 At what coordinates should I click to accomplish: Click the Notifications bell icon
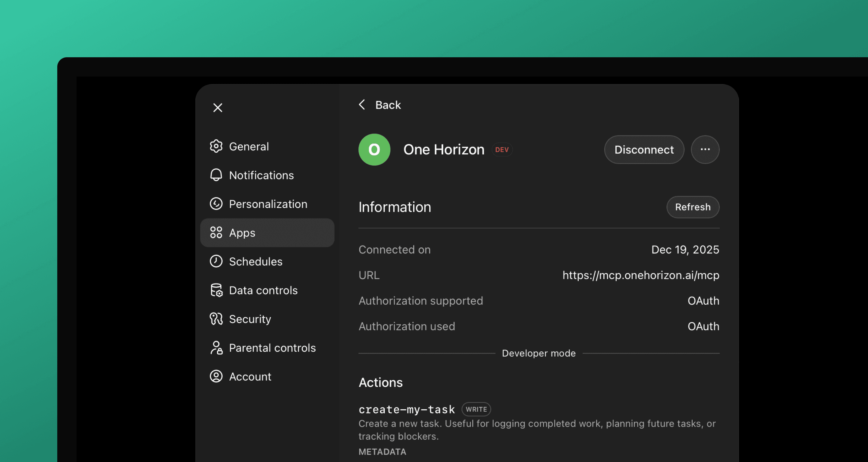pyautogui.click(x=216, y=175)
